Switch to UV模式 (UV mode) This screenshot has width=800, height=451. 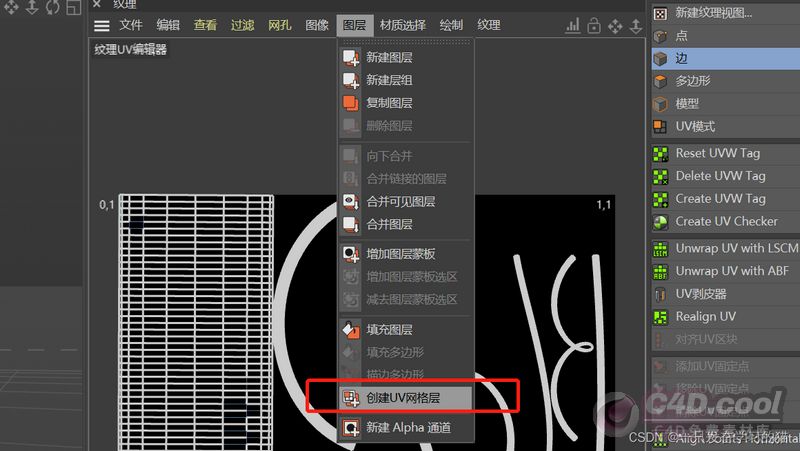tap(695, 127)
